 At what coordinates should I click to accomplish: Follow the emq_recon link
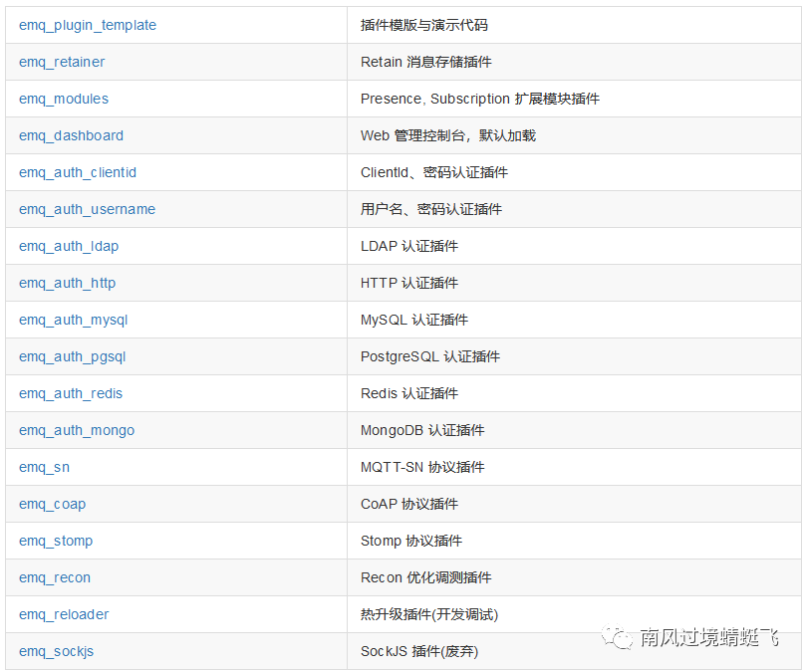click(x=55, y=578)
